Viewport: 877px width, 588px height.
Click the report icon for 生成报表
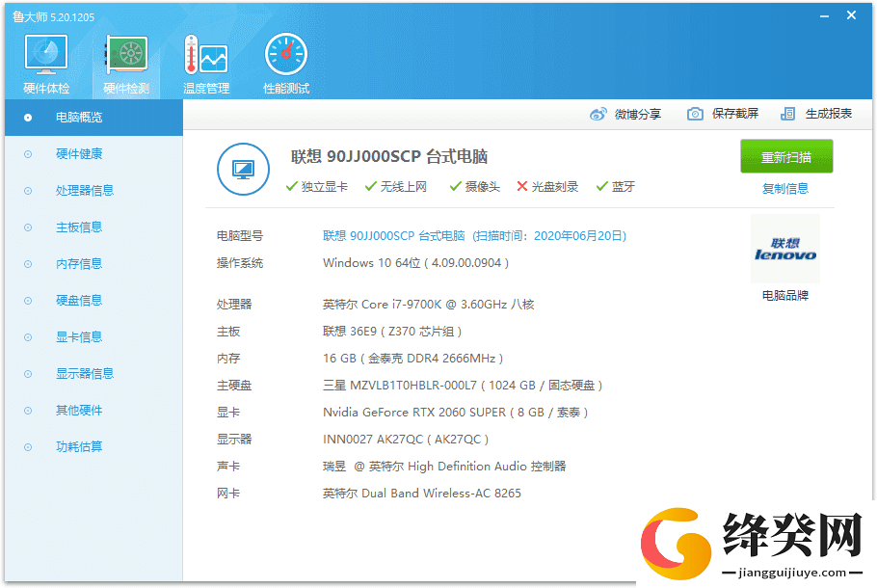click(787, 114)
